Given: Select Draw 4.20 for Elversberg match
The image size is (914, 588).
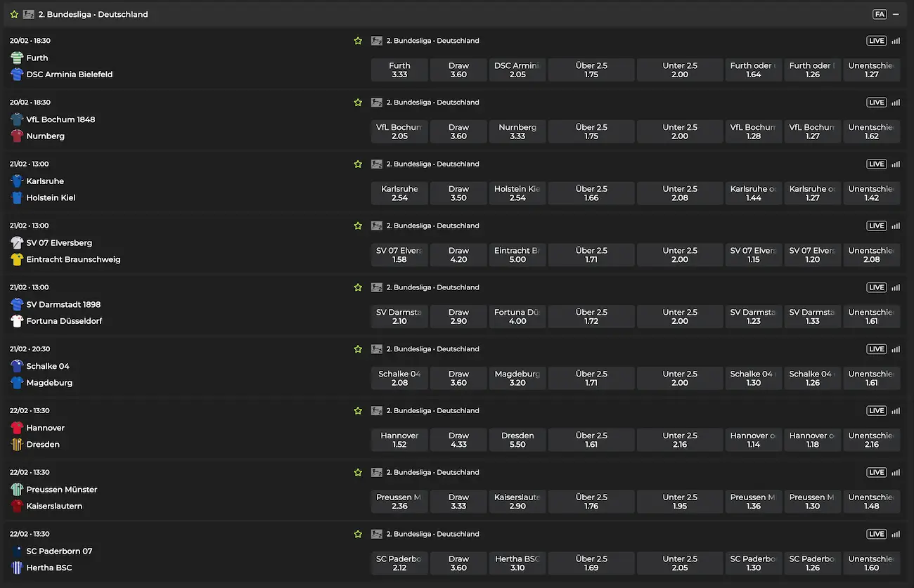Looking at the screenshot, I should pyautogui.click(x=458, y=254).
